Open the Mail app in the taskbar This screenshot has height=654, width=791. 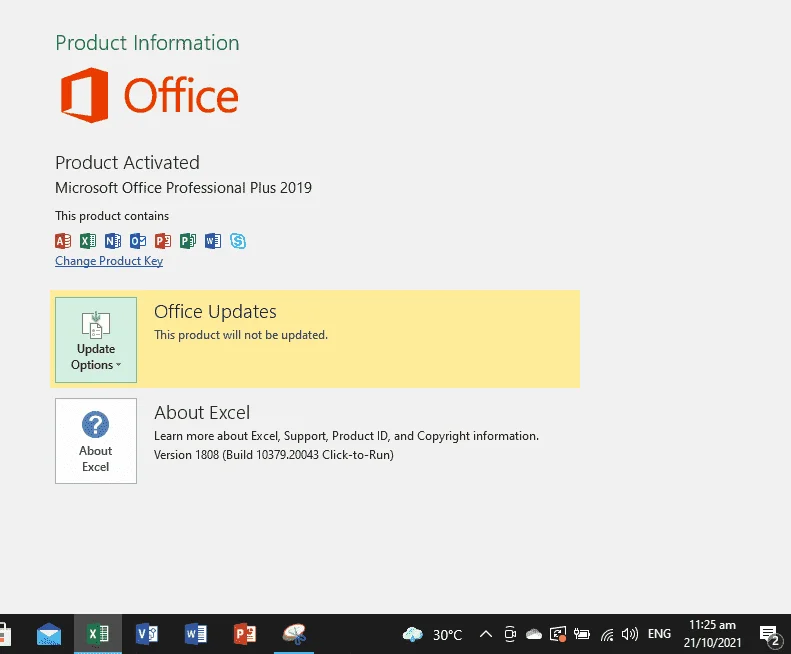[49, 634]
